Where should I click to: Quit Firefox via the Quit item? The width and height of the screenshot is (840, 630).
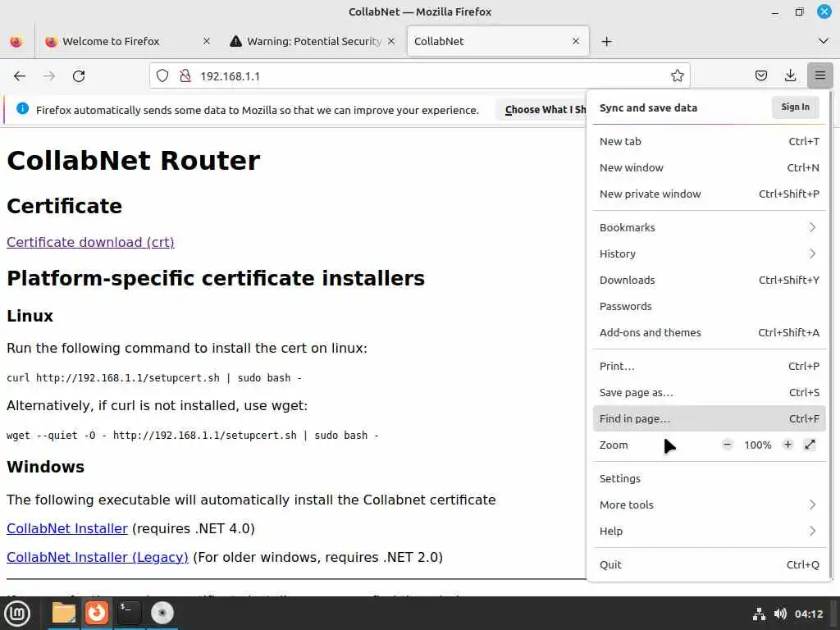click(x=710, y=564)
